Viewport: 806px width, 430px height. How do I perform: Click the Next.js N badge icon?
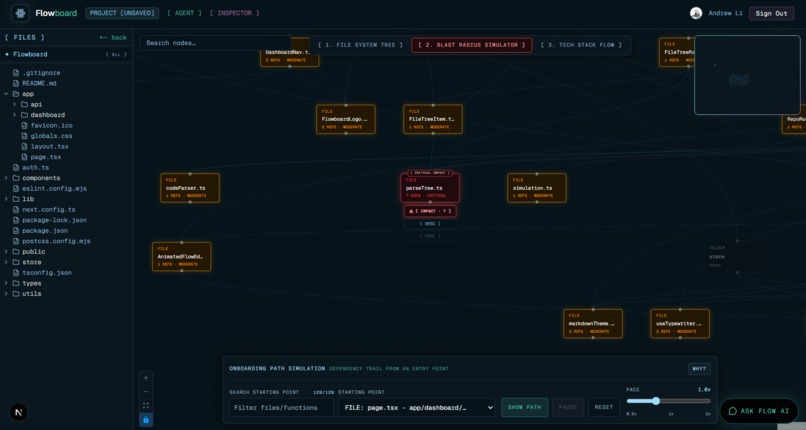click(x=19, y=412)
